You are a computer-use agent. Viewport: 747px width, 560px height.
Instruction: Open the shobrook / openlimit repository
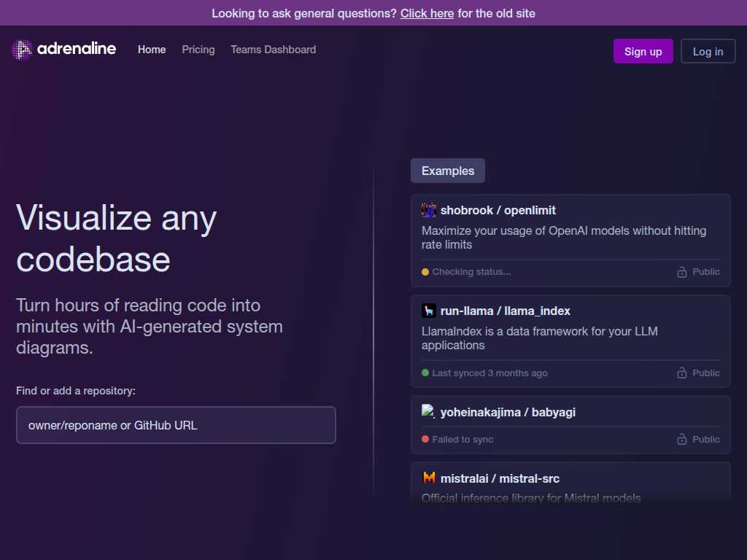click(498, 210)
